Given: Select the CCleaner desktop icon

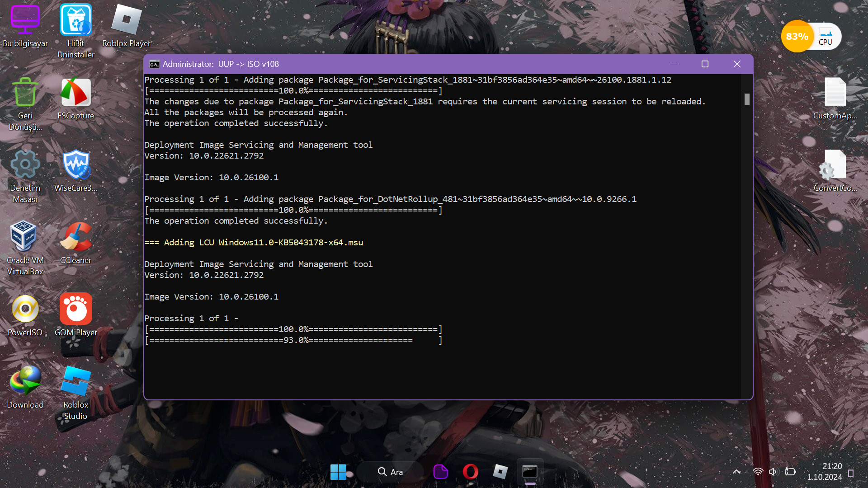Looking at the screenshot, I should [x=75, y=237].
